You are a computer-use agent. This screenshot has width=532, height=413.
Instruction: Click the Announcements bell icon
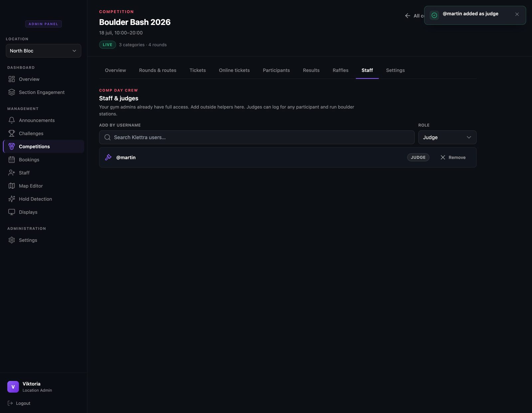tap(12, 120)
